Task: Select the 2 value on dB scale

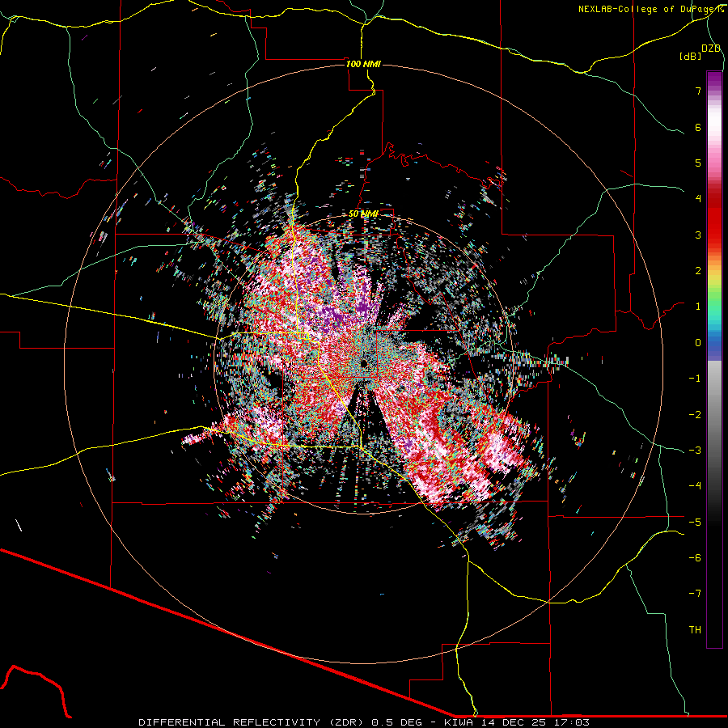Action: pos(698,271)
